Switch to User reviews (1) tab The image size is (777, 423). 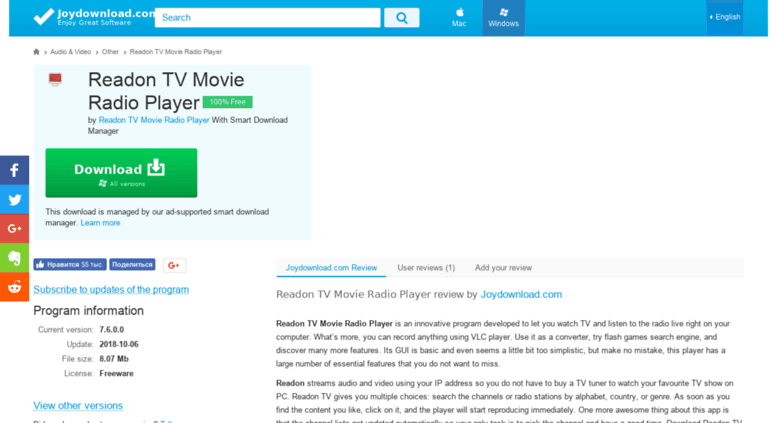(426, 267)
